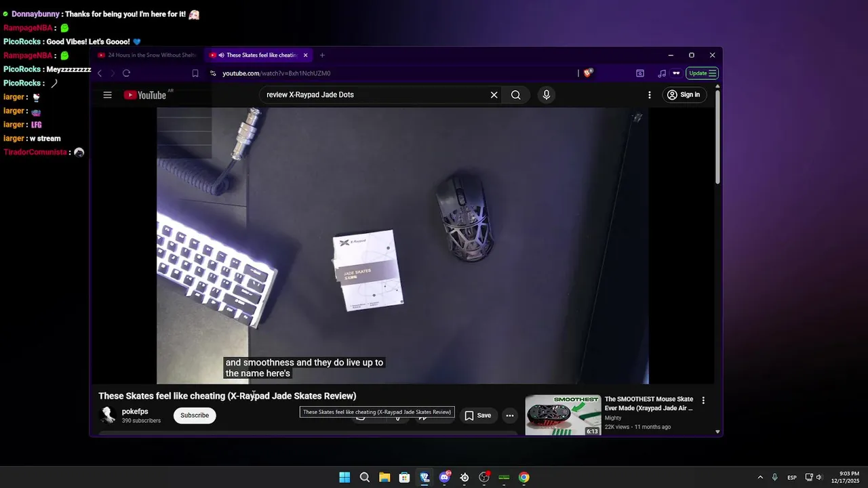The height and width of the screenshot is (488, 868).
Task: Open File Explorer from the taskbar
Action: [384, 477]
